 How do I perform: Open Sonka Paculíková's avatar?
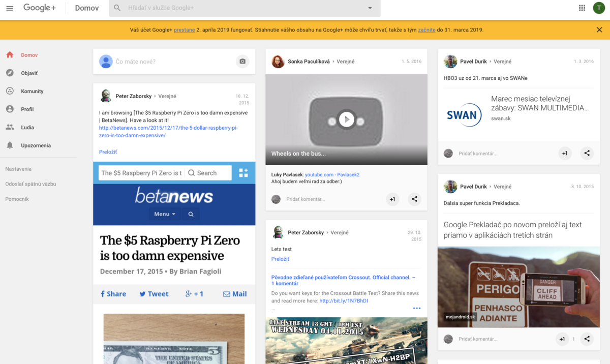[x=278, y=62]
